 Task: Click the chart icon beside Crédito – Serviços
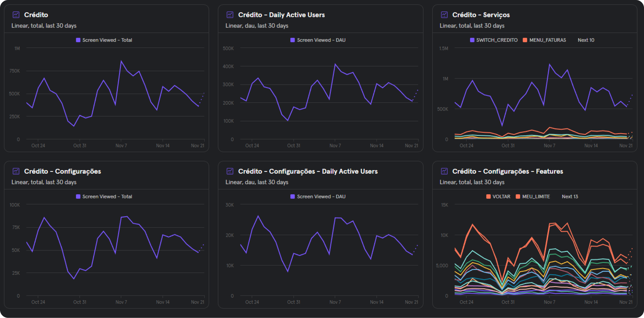coord(444,15)
